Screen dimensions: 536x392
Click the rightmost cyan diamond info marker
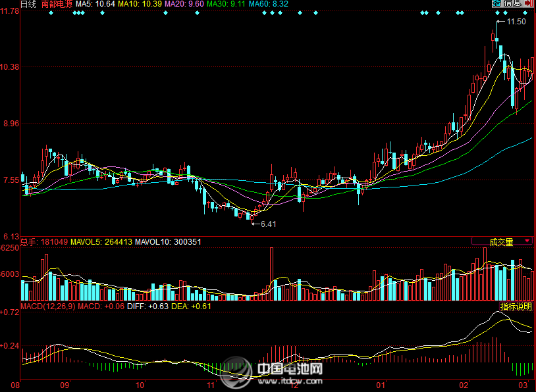[x=524, y=13]
